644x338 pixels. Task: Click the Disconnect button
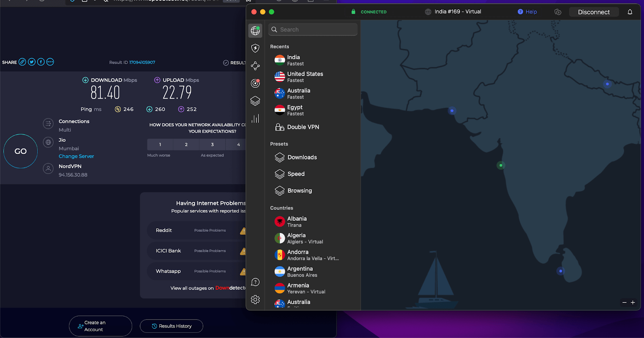pos(594,12)
